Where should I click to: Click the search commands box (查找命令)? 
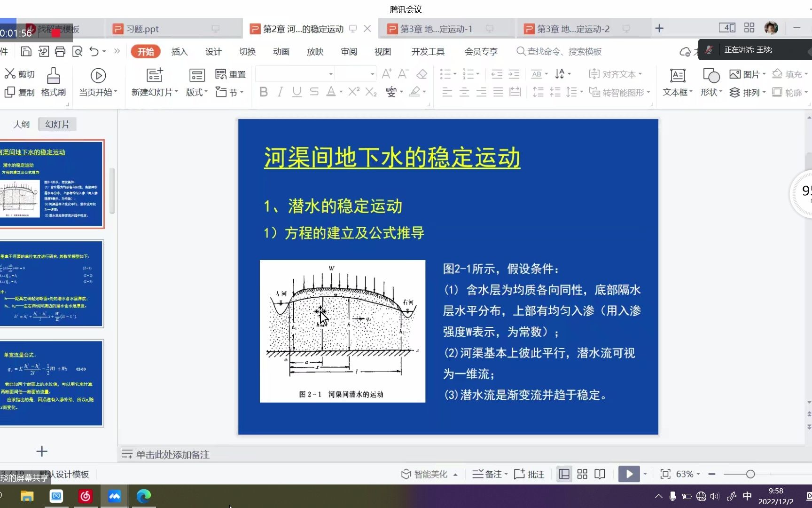[x=559, y=51]
